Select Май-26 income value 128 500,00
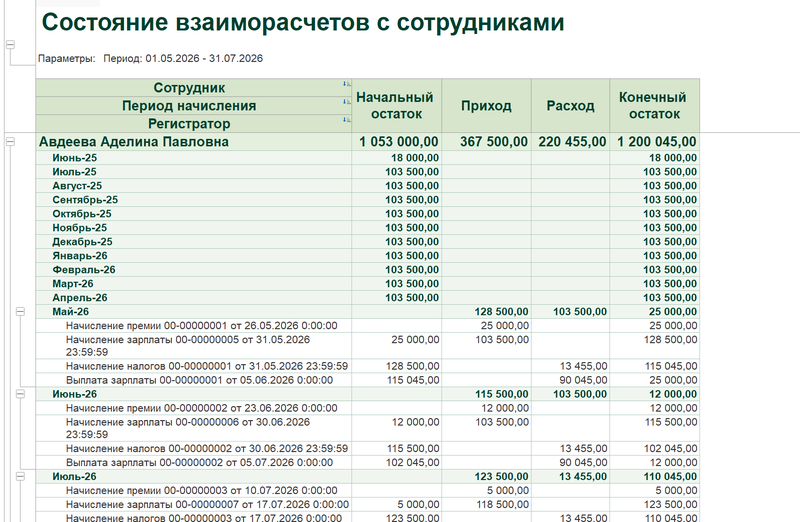The image size is (800, 522). tap(486, 312)
